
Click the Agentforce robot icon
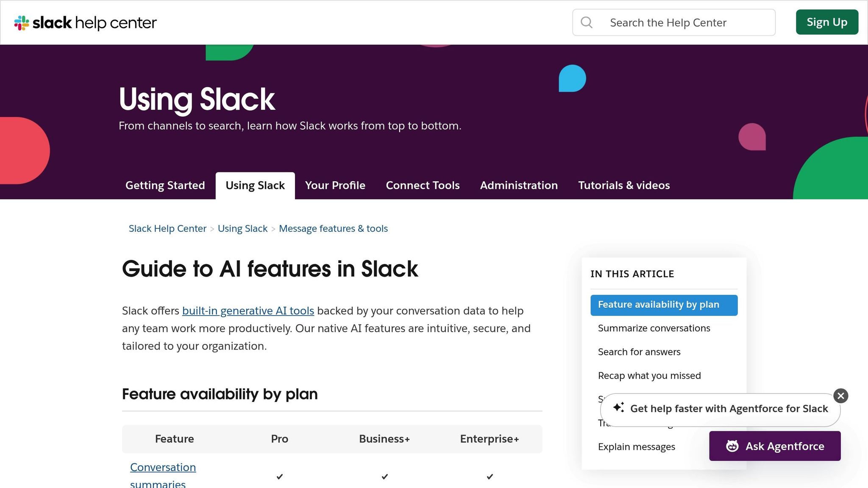(732, 446)
